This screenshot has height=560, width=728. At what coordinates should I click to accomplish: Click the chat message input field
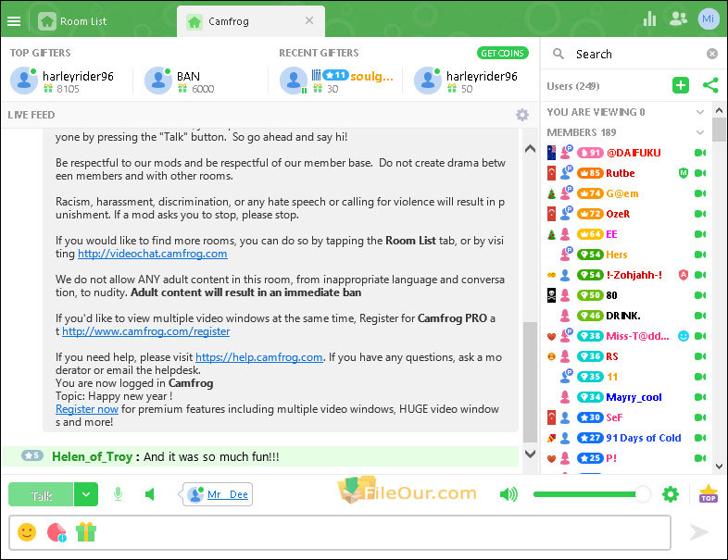pos(340,532)
